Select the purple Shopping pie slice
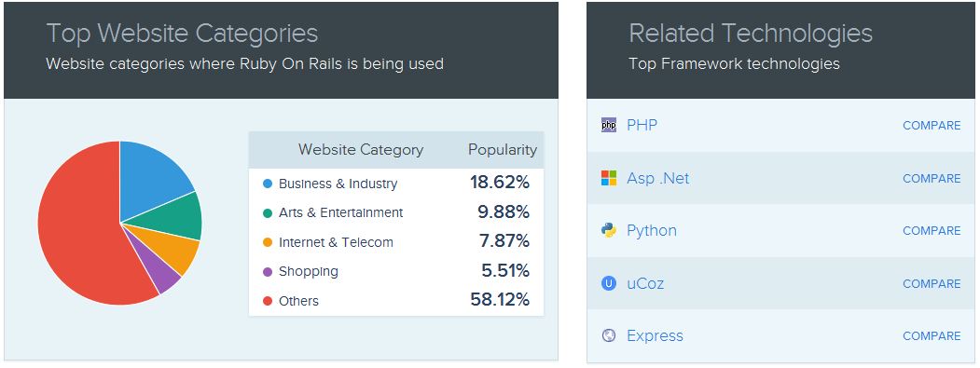 [x=159, y=272]
